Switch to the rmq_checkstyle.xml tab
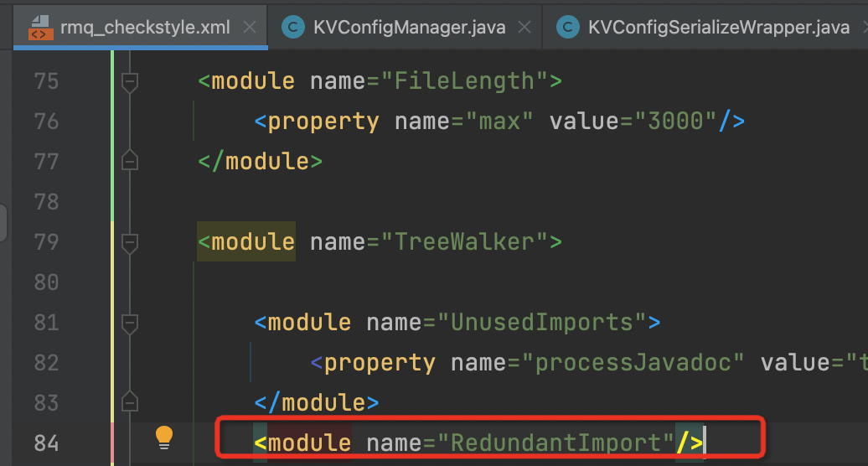Screen dimensions: 868x466 (141, 27)
